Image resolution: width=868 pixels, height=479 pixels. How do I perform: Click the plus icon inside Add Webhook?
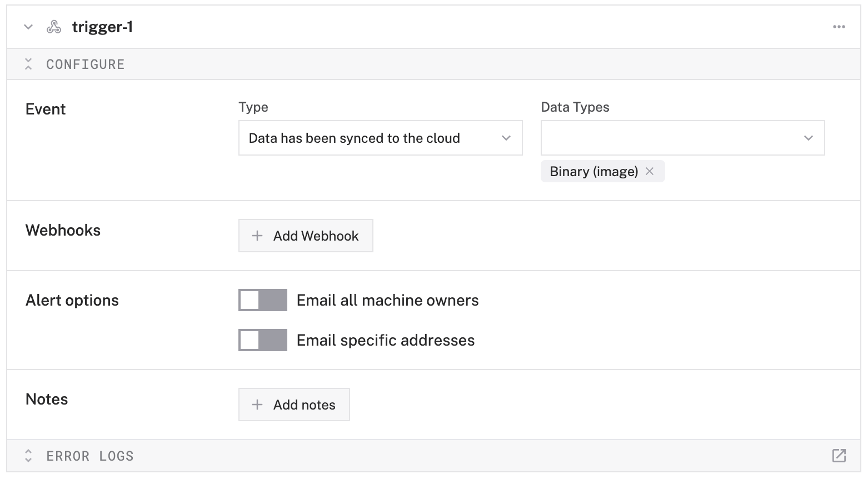(257, 236)
